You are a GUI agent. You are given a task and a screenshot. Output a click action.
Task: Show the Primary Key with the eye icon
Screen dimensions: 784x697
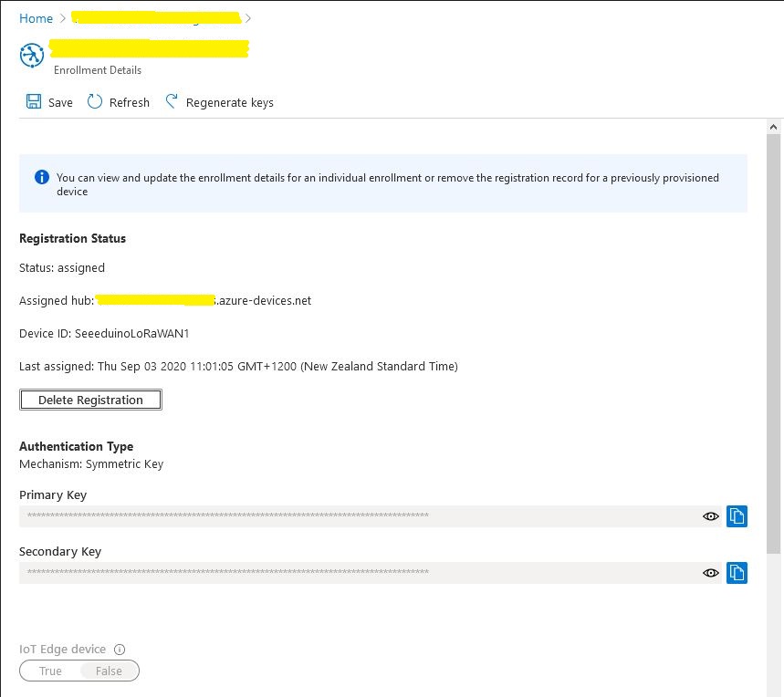(710, 516)
